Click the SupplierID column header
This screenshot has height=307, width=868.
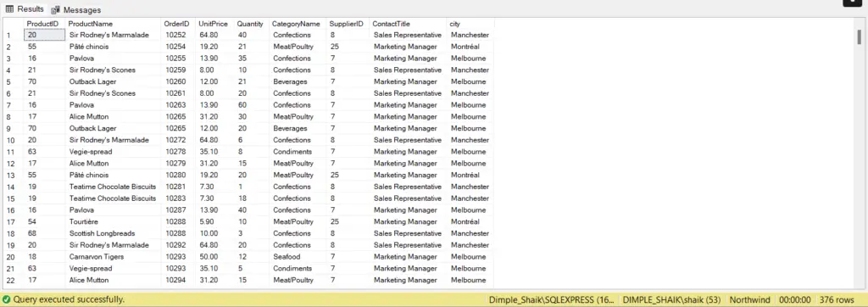[348, 24]
